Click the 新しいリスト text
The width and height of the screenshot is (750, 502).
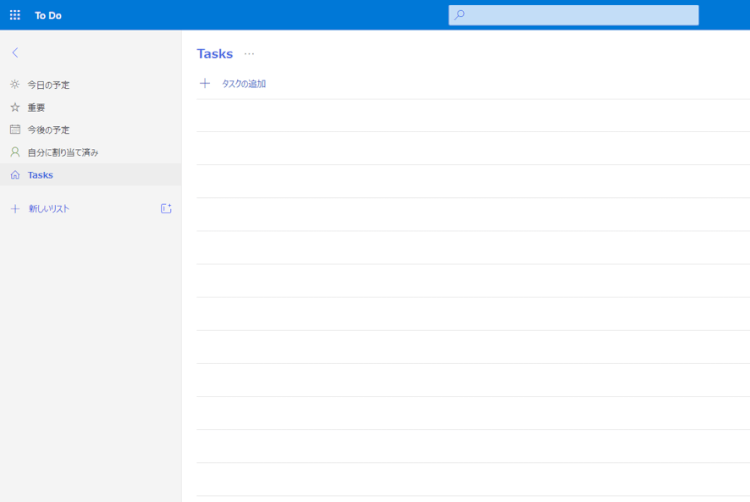(x=49, y=209)
